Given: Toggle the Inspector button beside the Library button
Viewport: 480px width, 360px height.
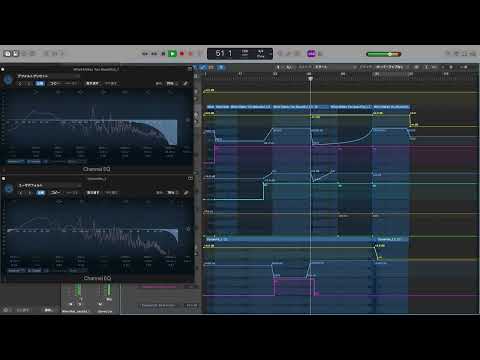Looking at the screenshot, I should tap(15, 53).
